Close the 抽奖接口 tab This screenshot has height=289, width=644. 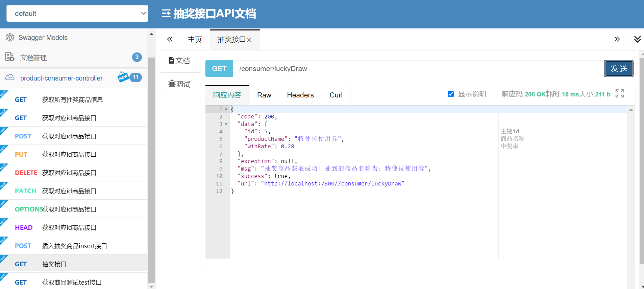249,40
